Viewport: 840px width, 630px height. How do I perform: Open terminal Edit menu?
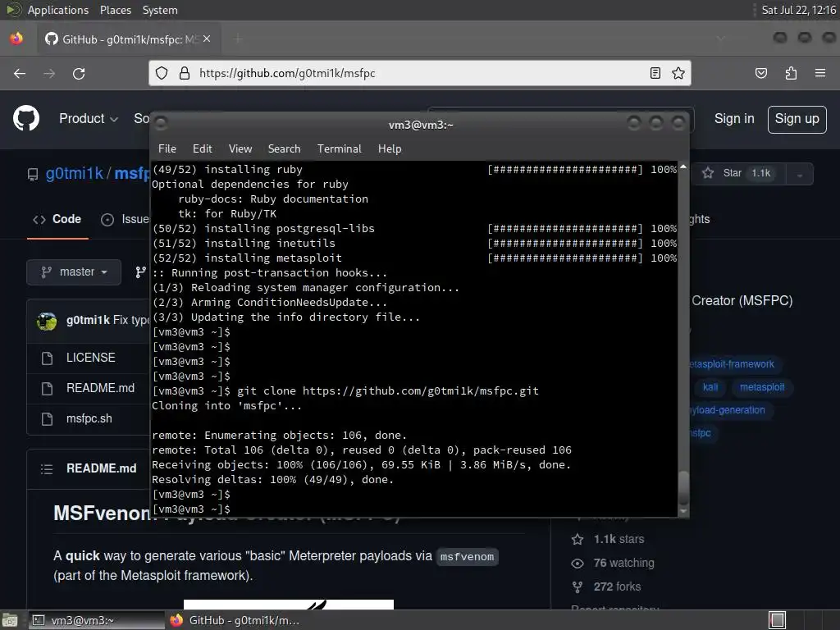tap(202, 149)
